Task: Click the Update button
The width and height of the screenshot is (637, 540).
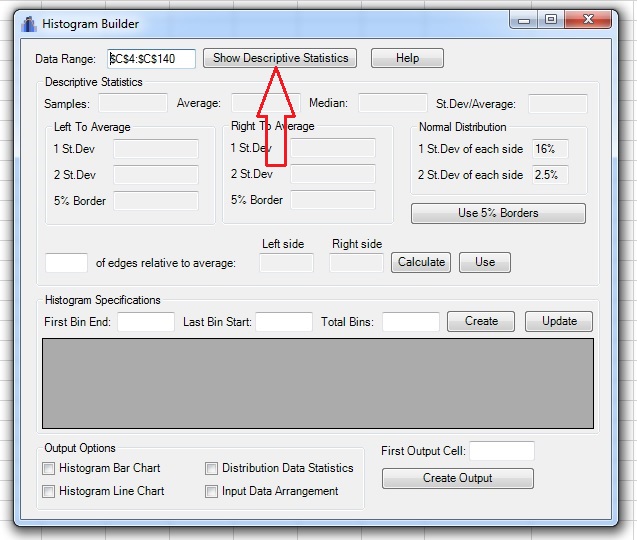Action: 559,321
